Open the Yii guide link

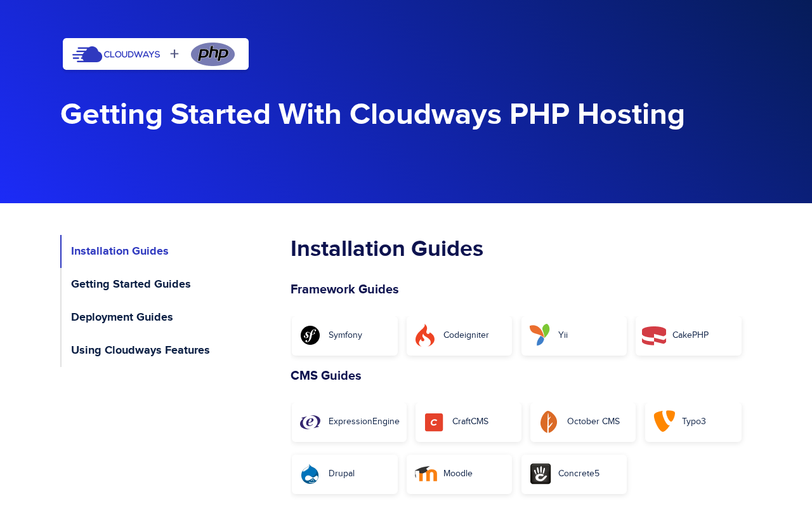coord(574,335)
